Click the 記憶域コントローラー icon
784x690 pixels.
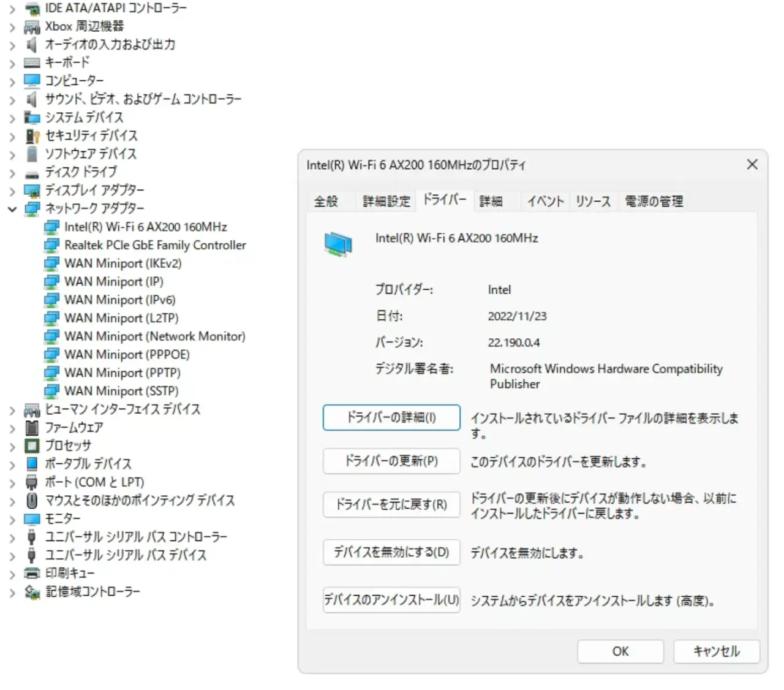pyautogui.click(x=32, y=592)
